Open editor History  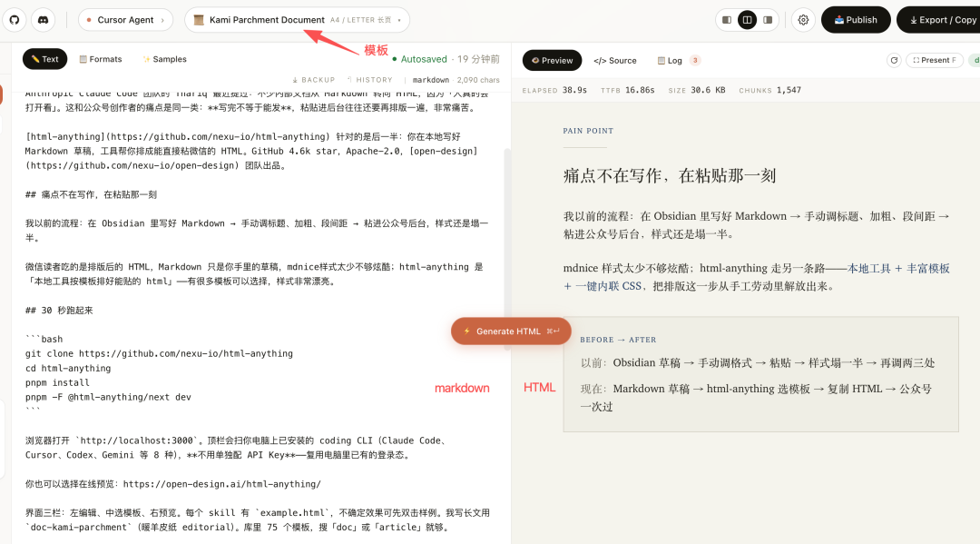[x=369, y=80]
